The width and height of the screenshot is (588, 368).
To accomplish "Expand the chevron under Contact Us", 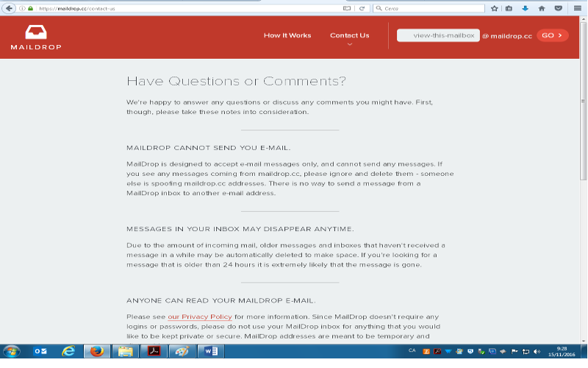I will pos(350,44).
